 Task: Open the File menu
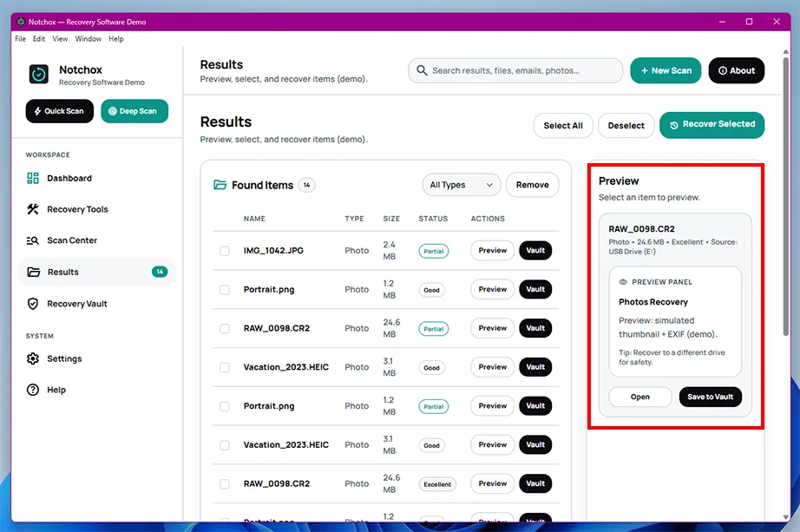pos(21,39)
